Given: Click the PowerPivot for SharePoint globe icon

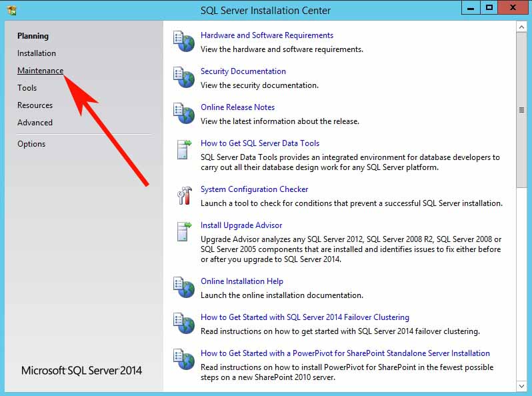Looking at the screenshot, I should coord(184,360).
